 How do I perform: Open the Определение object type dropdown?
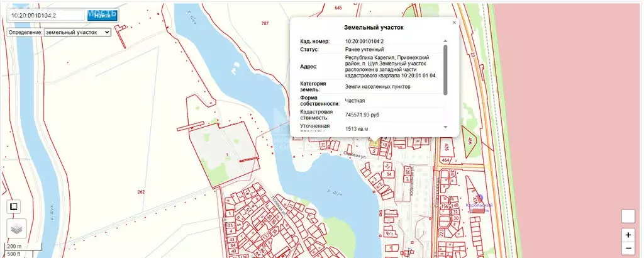pos(77,31)
